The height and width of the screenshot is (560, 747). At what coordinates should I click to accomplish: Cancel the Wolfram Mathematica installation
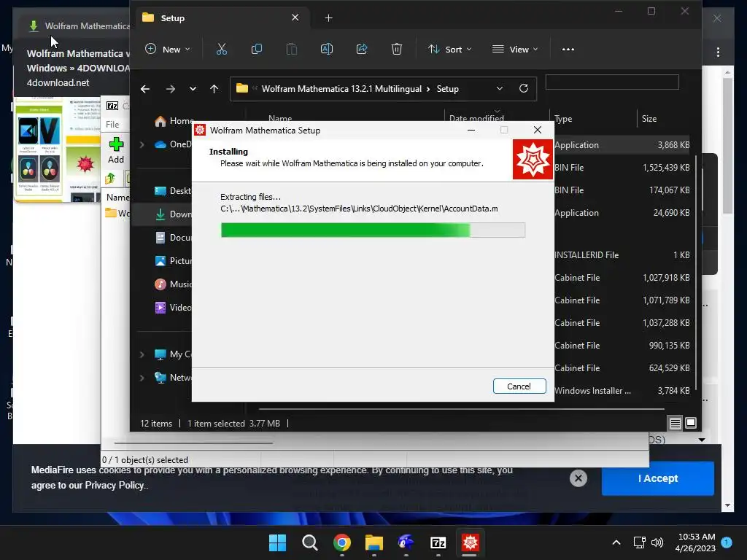point(519,386)
